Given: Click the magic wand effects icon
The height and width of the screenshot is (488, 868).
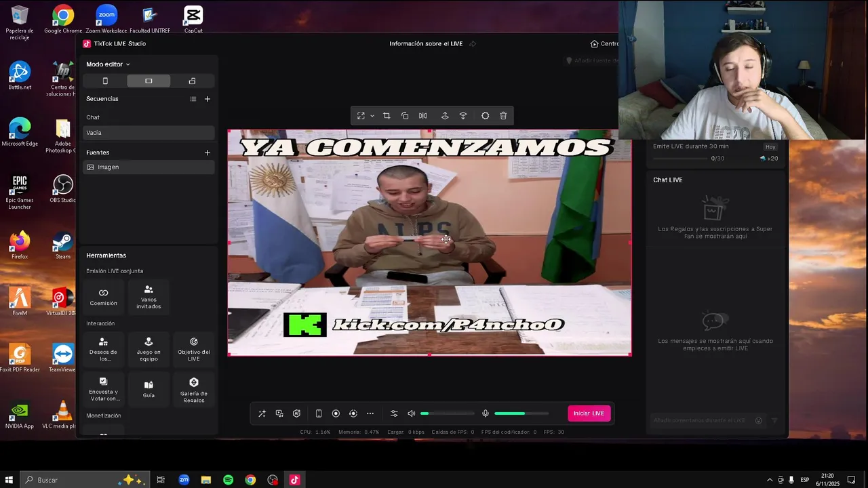Looking at the screenshot, I should click(262, 413).
